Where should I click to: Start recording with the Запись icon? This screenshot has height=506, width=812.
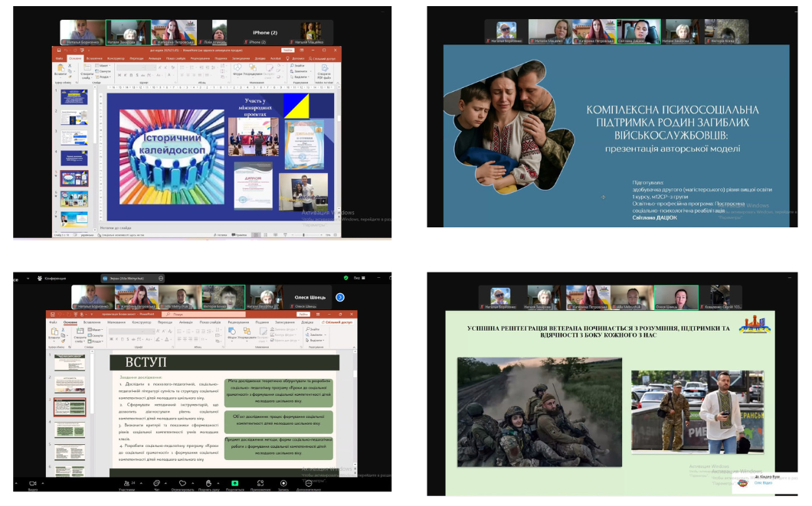(x=283, y=485)
